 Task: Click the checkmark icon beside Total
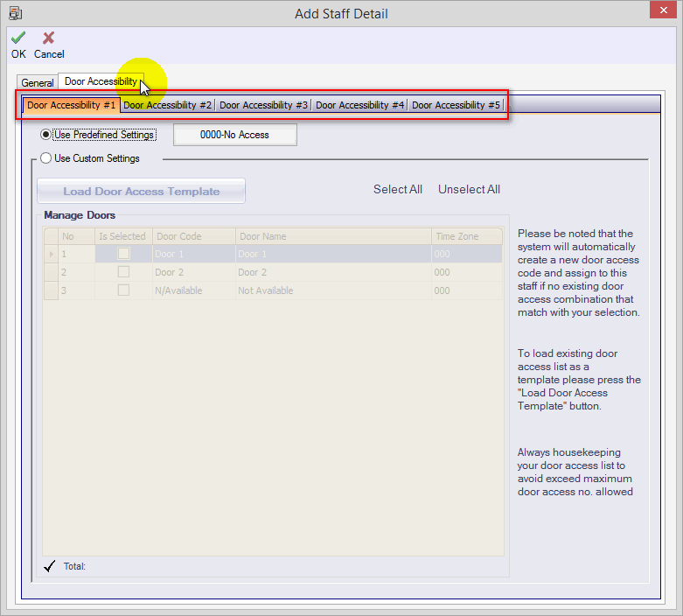pyautogui.click(x=50, y=566)
